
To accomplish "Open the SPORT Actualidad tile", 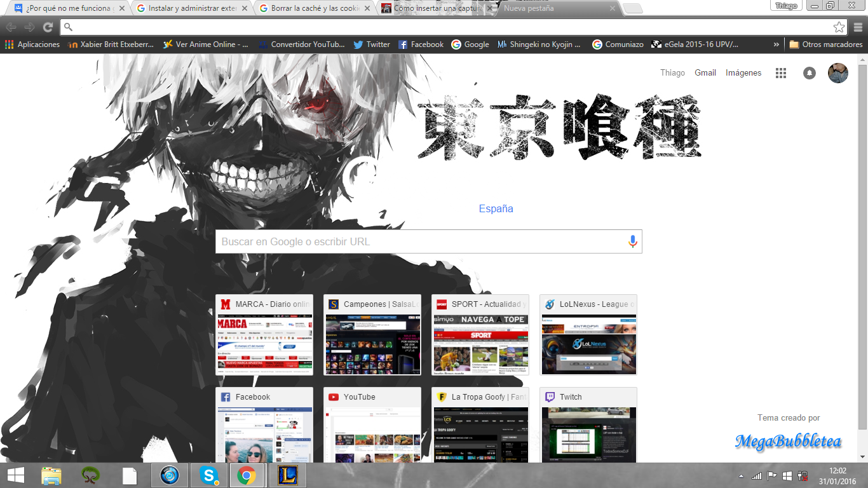I will pos(480,335).
